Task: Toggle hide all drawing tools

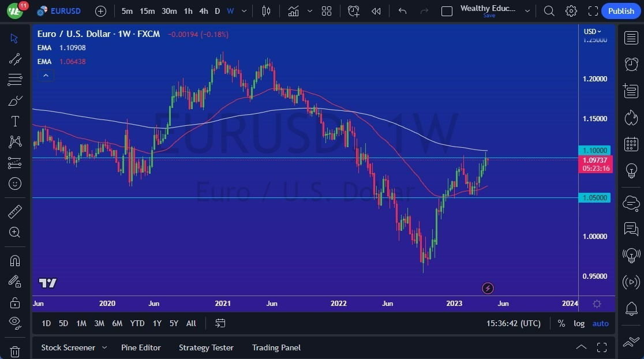Action: pos(14,323)
